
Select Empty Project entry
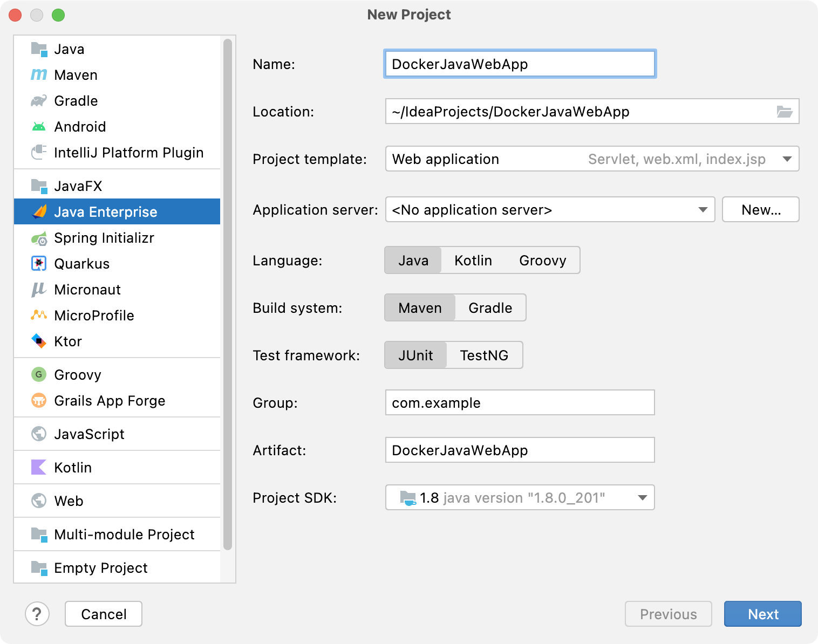(x=117, y=568)
